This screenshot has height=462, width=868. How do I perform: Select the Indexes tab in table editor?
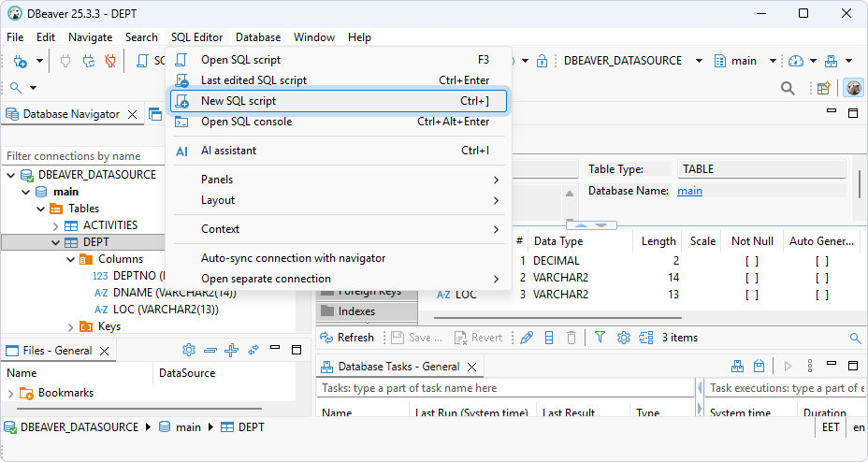click(367, 310)
